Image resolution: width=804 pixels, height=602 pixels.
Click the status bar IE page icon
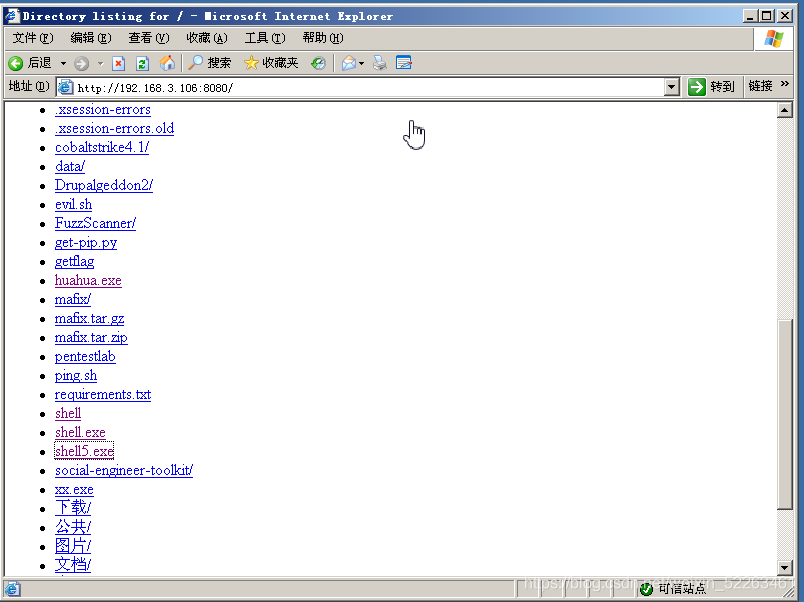(12, 589)
